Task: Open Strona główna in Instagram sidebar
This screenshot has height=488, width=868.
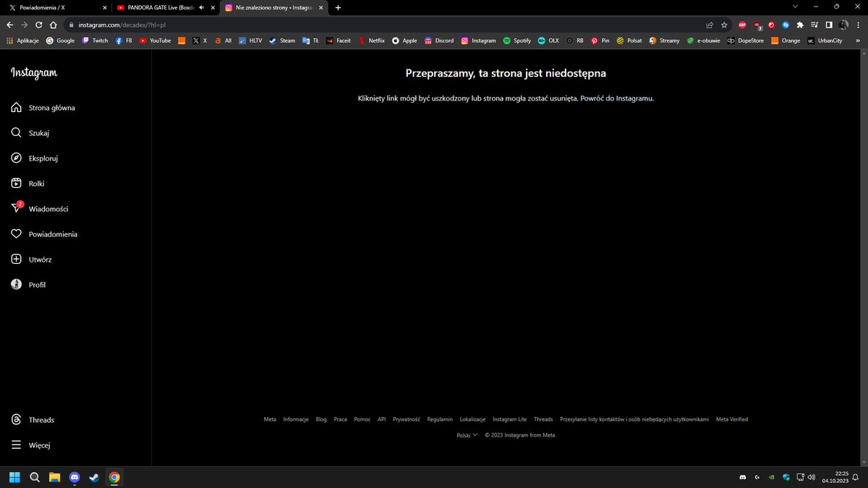Action: coord(43,108)
